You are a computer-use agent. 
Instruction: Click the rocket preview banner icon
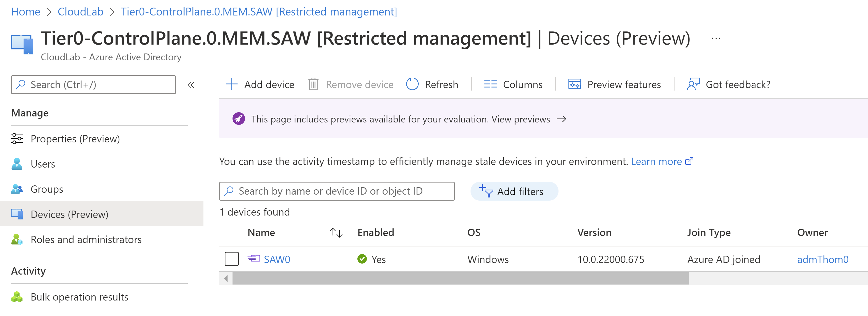(x=239, y=119)
